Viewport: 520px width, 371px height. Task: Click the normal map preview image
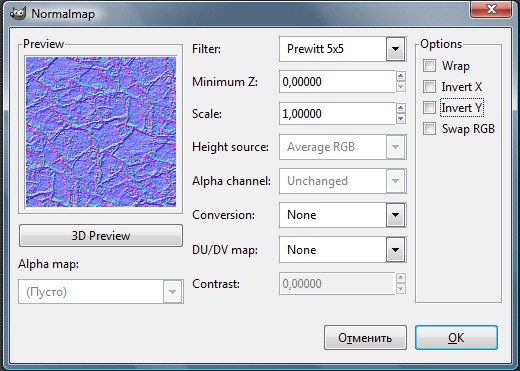(101, 132)
